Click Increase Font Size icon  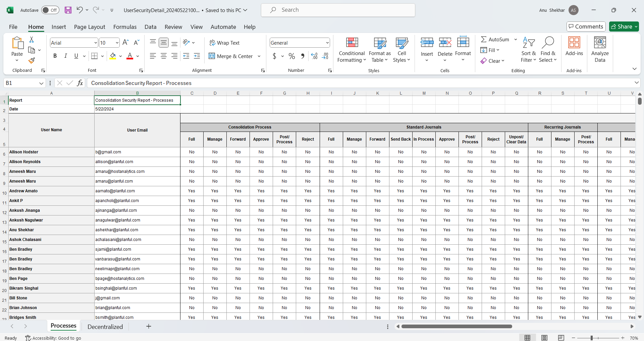tap(125, 42)
